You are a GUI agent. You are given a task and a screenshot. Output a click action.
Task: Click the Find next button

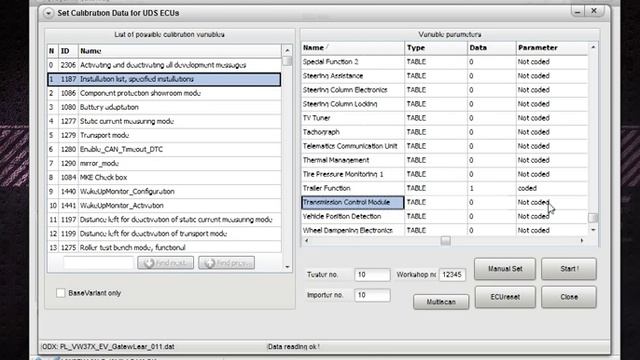click(165, 263)
